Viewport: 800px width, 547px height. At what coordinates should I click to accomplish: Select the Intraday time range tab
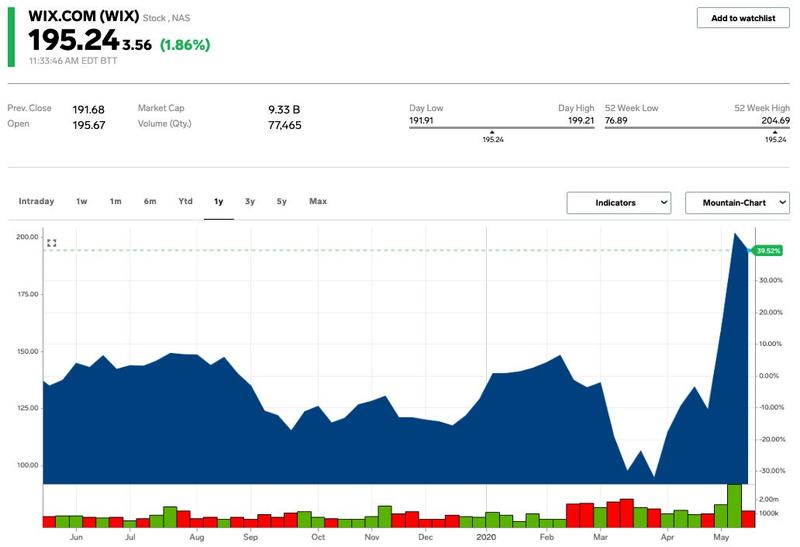tap(37, 202)
